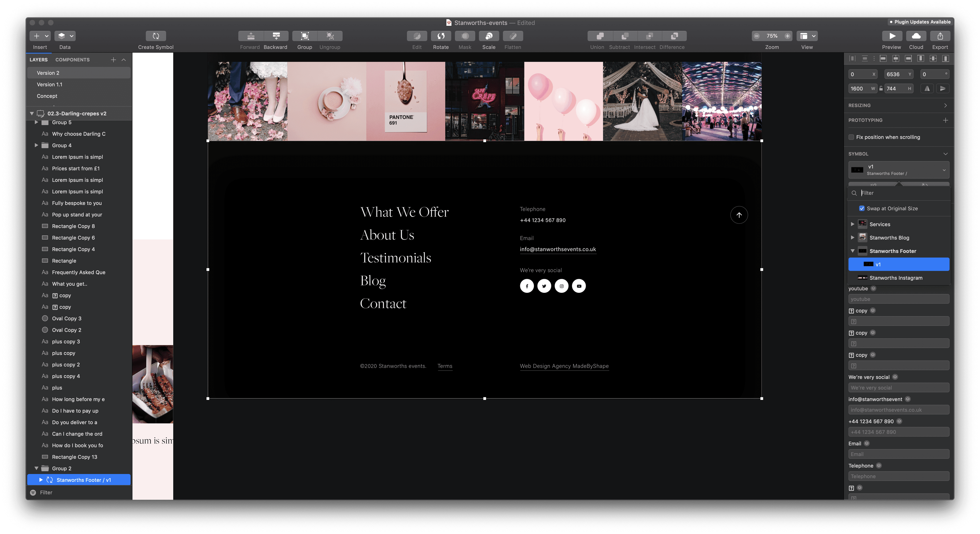This screenshot has width=980, height=534.
Task: Click the Rotate tool icon
Action: [441, 36]
